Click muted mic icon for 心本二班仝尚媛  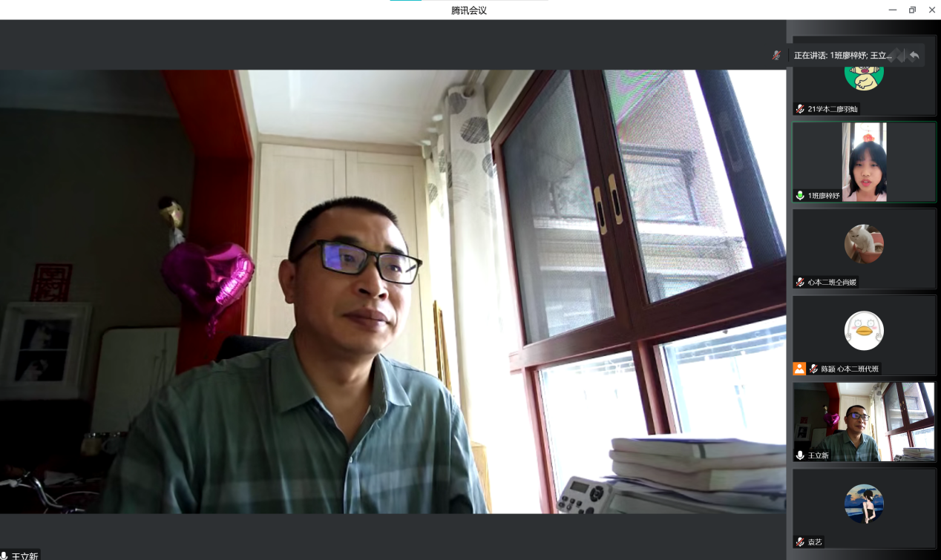800,282
